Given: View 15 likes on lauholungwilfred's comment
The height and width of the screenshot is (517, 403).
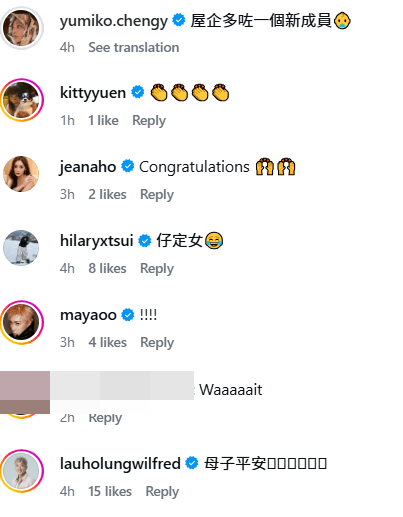Looking at the screenshot, I should pos(110,491).
